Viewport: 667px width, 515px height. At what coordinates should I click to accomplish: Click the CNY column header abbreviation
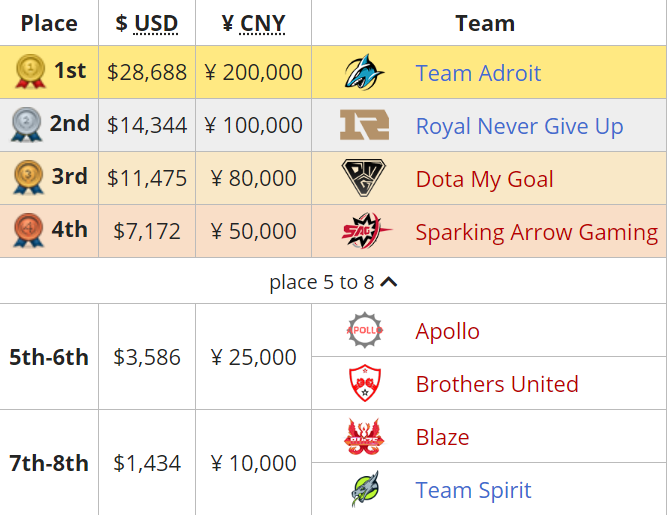click(x=262, y=23)
